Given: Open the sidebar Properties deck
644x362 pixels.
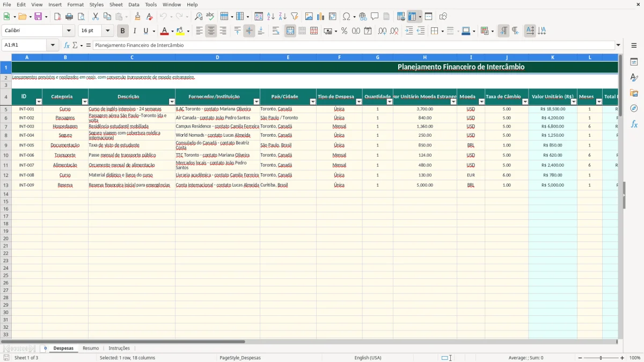Looking at the screenshot, I should pyautogui.click(x=634, y=62).
